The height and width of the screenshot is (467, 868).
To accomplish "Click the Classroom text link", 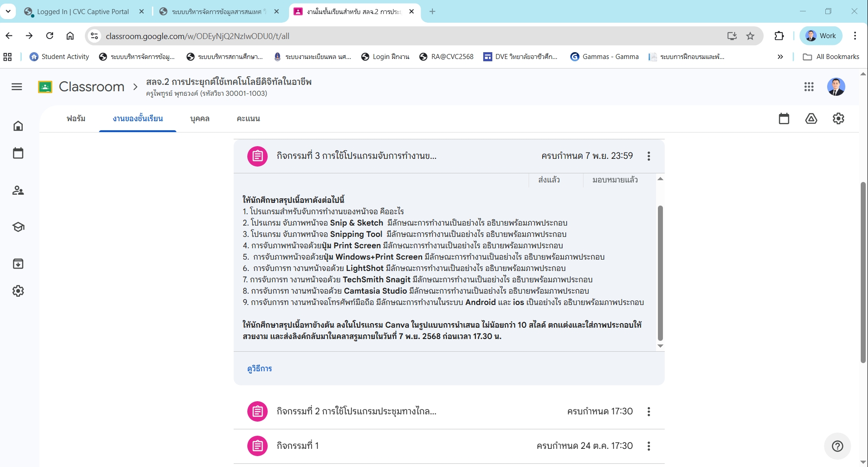I will coord(92,87).
